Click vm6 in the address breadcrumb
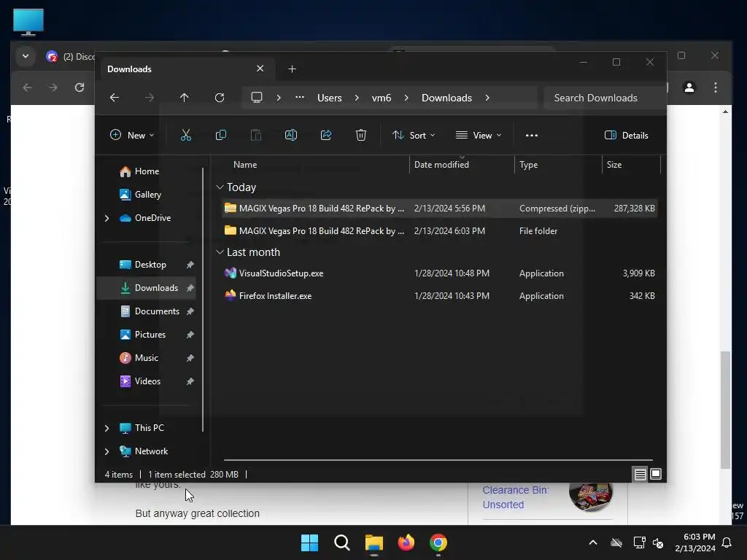Screen dimensions: 747x560 coord(381,98)
